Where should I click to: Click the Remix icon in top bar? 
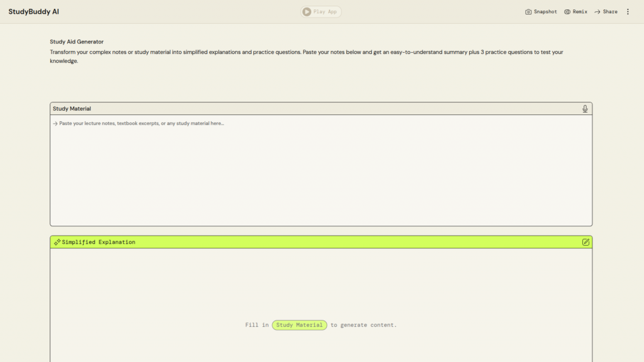tap(567, 12)
